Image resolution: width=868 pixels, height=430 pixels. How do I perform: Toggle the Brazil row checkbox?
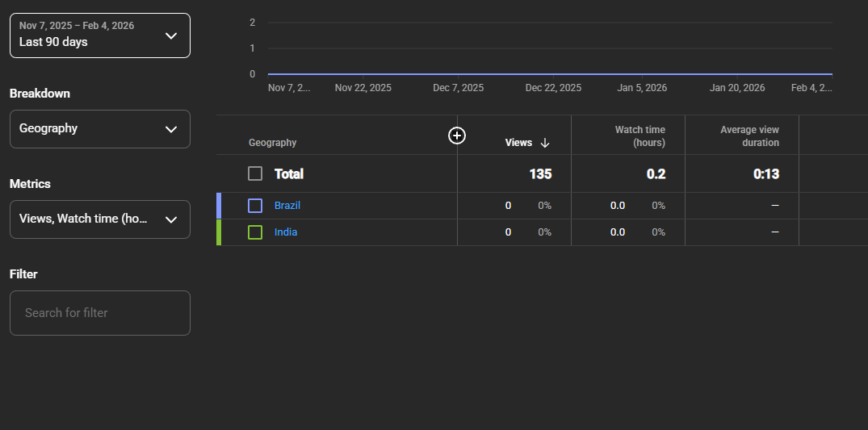[255, 206]
